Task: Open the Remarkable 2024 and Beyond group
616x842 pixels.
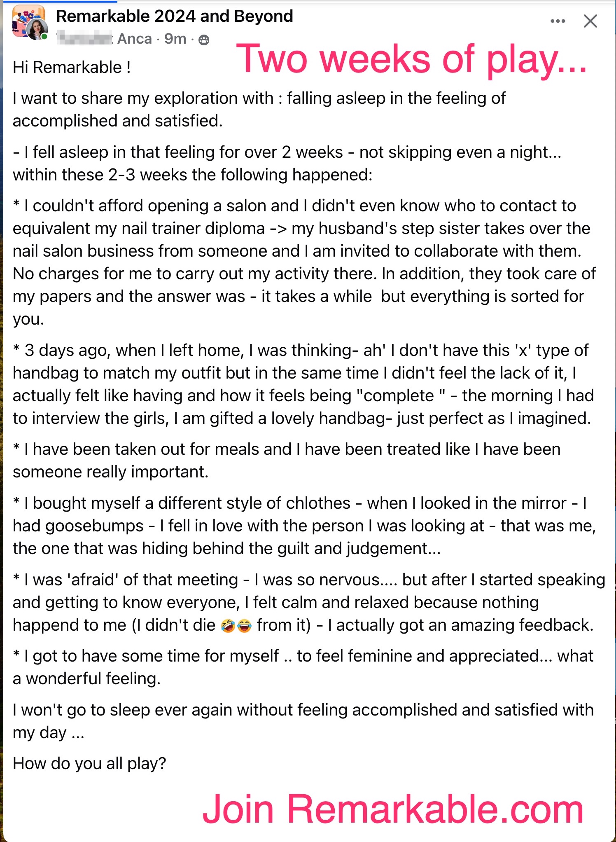Action: tap(175, 16)
